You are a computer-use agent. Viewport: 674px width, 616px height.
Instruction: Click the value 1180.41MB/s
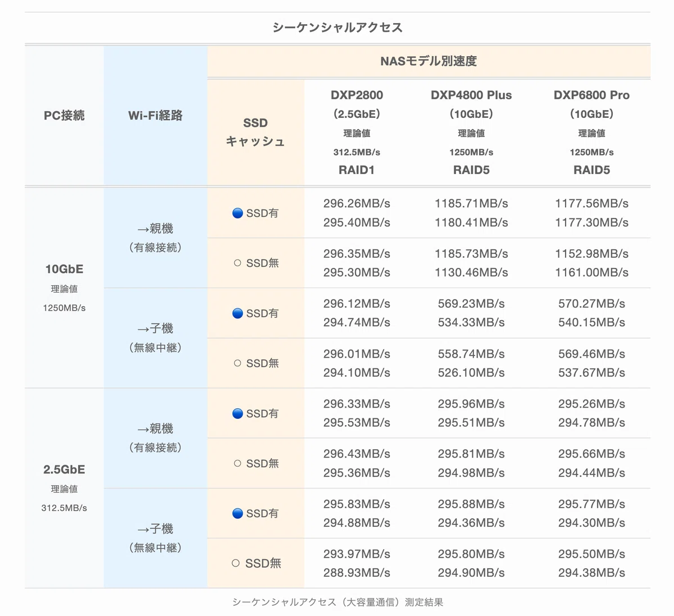[471, 222]
